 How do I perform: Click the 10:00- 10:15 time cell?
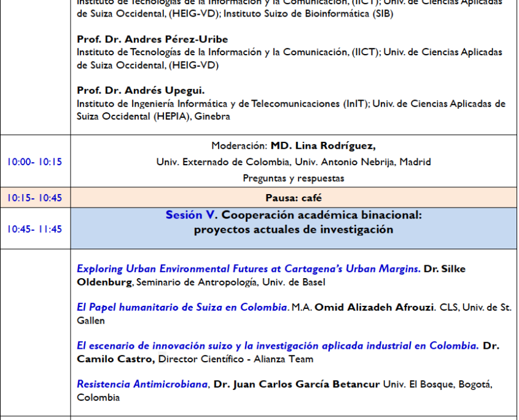point(35,162)
